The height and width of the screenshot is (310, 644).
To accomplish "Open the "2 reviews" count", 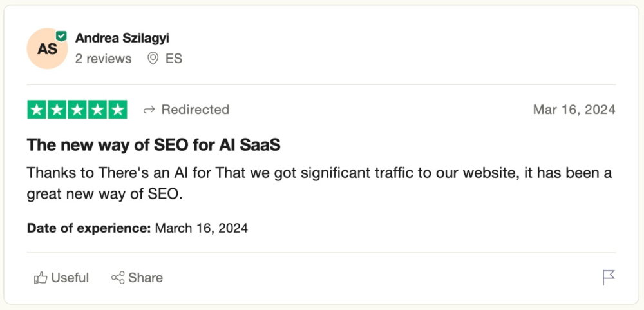I will pyautogui.click(x=103, y=59).
